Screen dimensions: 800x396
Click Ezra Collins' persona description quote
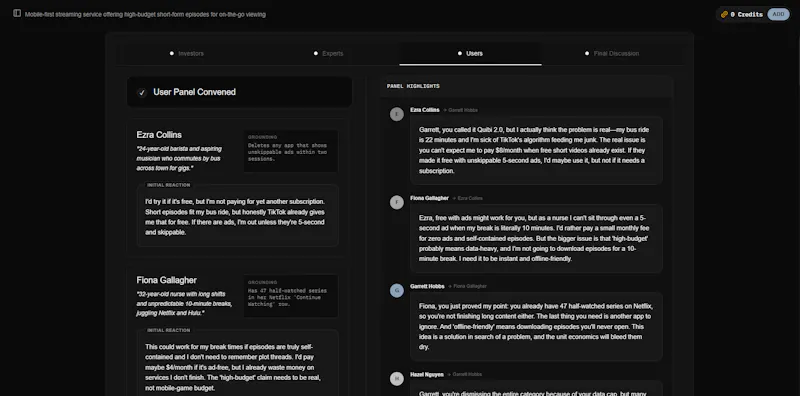tap(179, 158)
